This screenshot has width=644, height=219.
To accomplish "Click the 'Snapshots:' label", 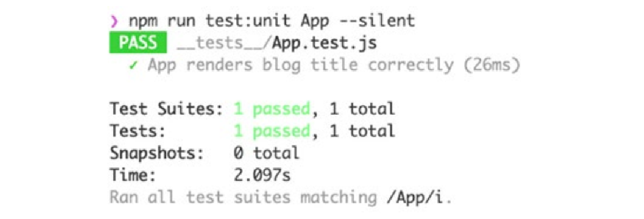I will point(157,154).
